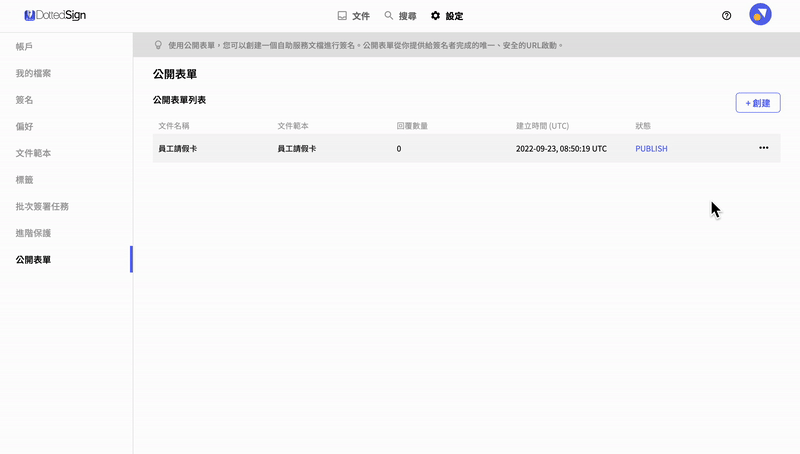Image resolution: width=800 pixels, height=454 pixels.
Task: Click the 建立時間 (UTC) column header
Action: pyautogui.click(x=542, y=125)
